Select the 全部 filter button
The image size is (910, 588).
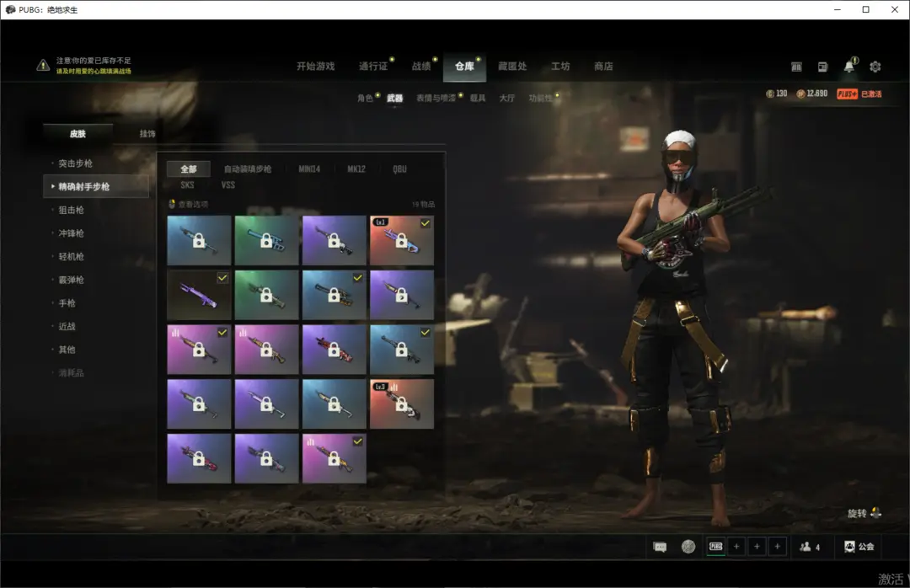[189, 169]
